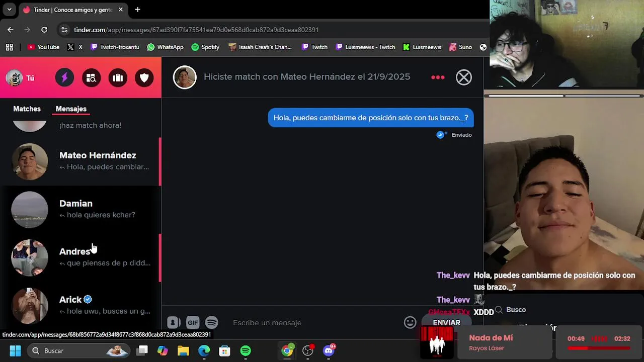Click the taskbar Buscar search box
644x362 pixels.
pyautogui.click(x=78, y=351)
